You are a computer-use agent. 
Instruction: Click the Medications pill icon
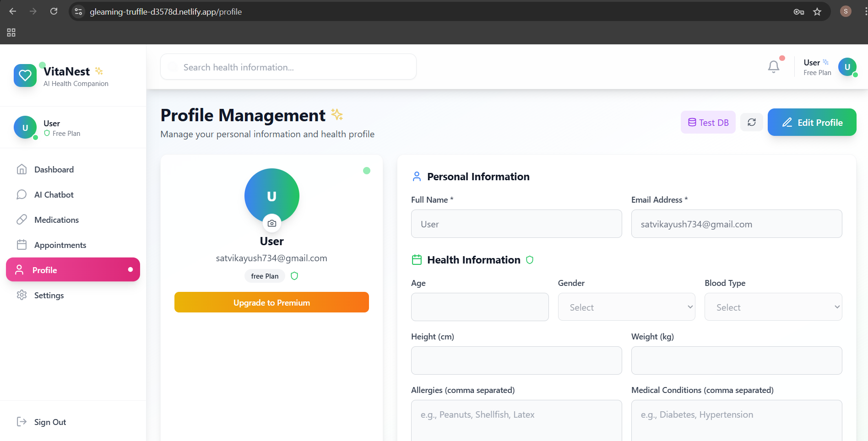coord(22,220)
